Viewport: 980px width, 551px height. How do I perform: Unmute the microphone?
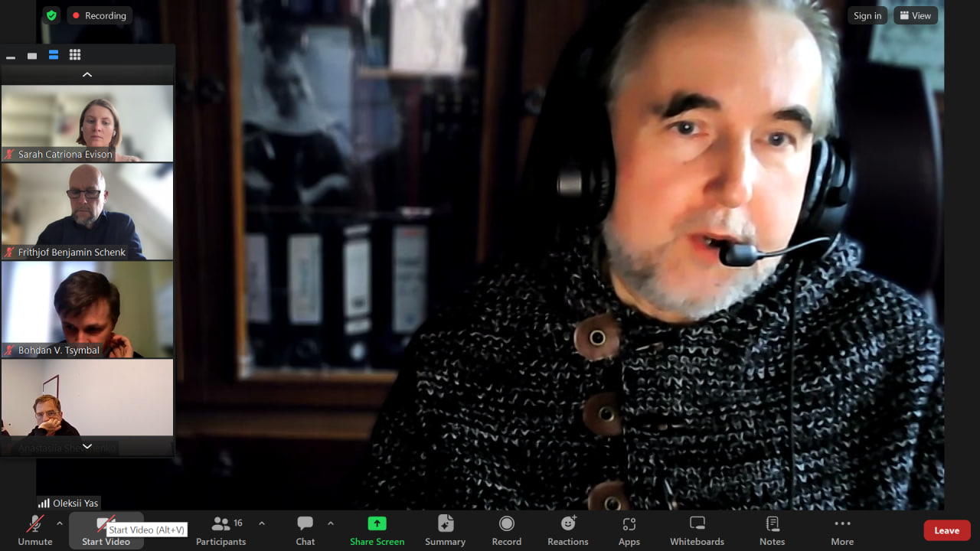point(35,530)
